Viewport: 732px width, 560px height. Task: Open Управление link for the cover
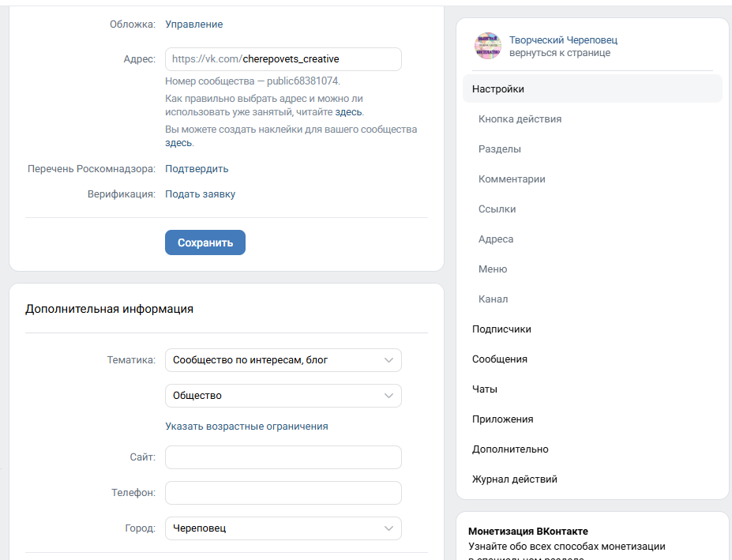[193, 24]
